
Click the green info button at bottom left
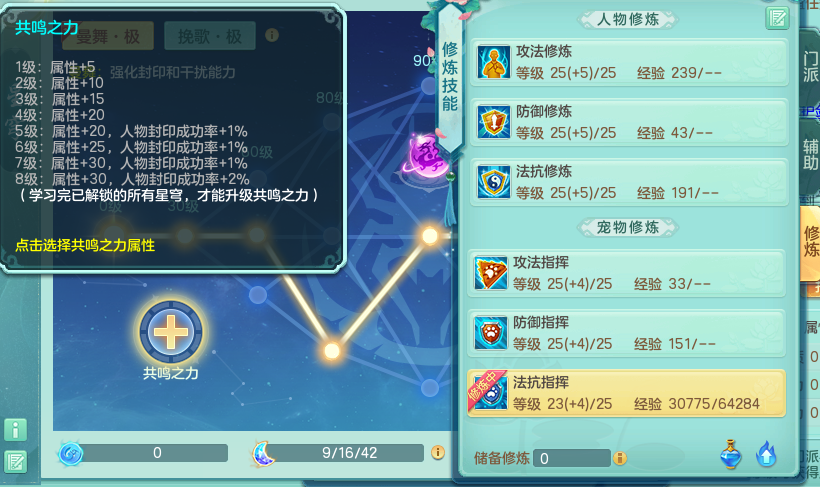pyautogui.click(x=16, y=430)
